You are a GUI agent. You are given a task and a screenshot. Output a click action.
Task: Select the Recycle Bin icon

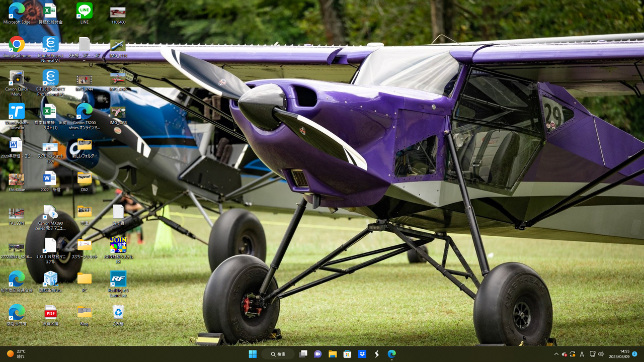click(118, 315)
